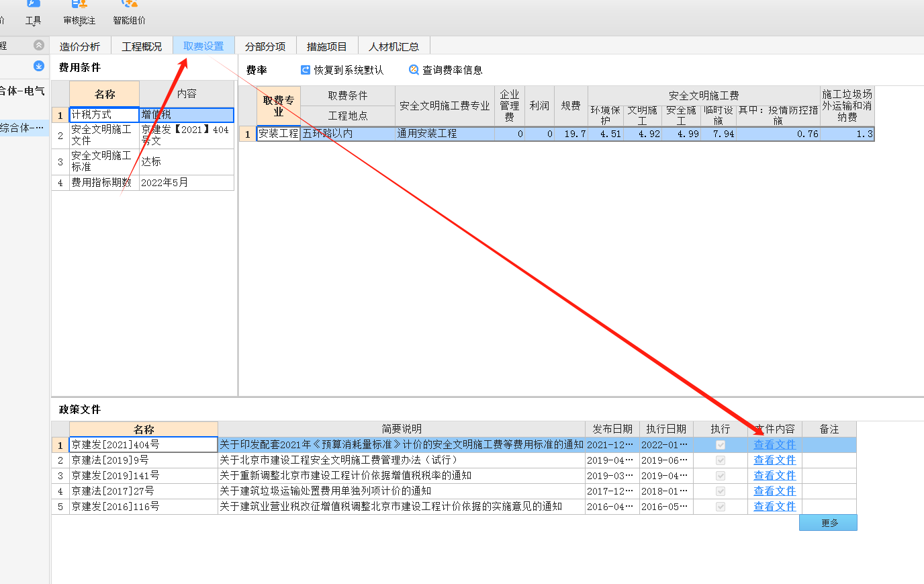Click the 发布日期 column header

pyautogui.click(x=612, y=429)
